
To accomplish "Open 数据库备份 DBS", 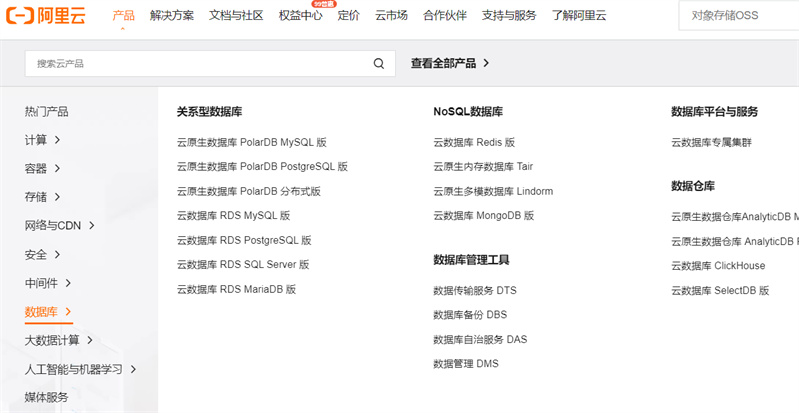I will click(470, 315).
